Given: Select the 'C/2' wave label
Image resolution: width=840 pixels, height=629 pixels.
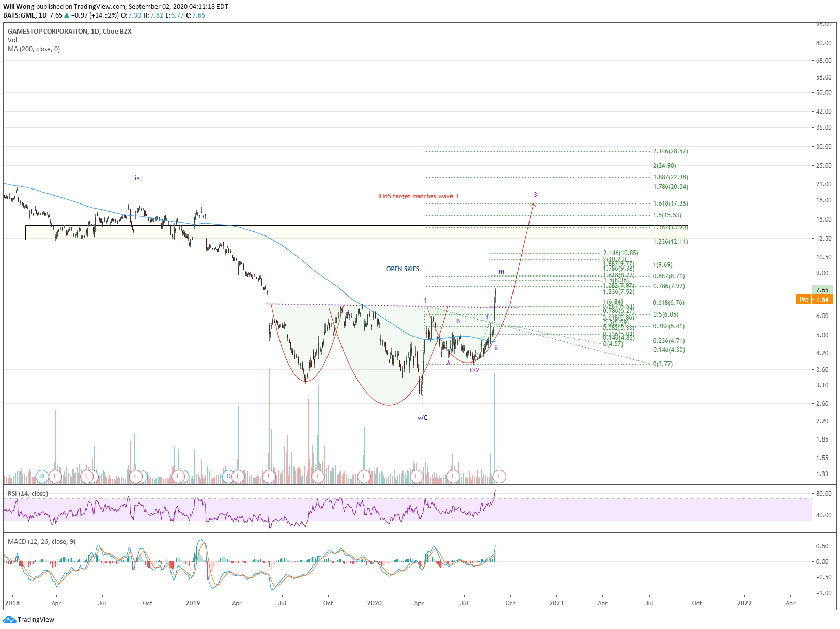Looking at the screenshot, I should [x=474, y=370].
